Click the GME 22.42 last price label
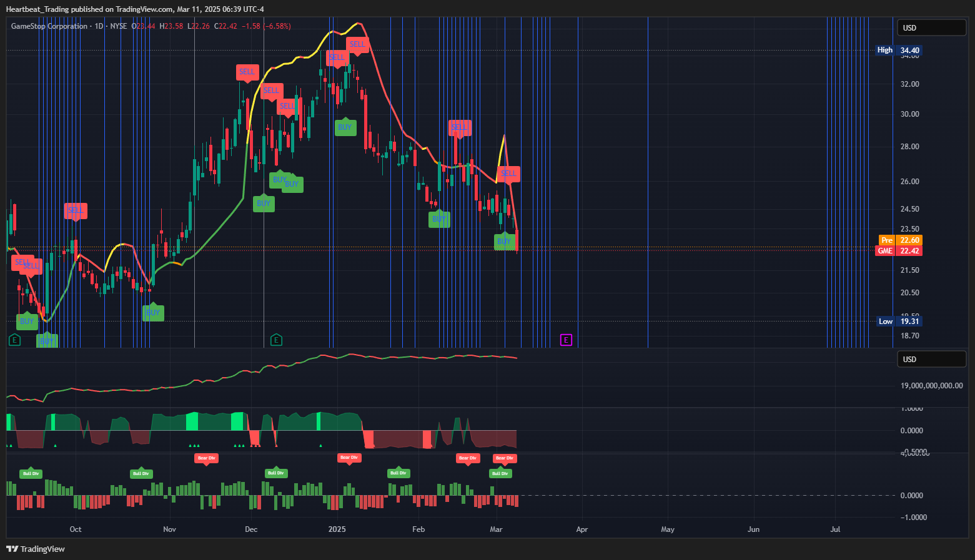975x560 pixels. (899, 251)
